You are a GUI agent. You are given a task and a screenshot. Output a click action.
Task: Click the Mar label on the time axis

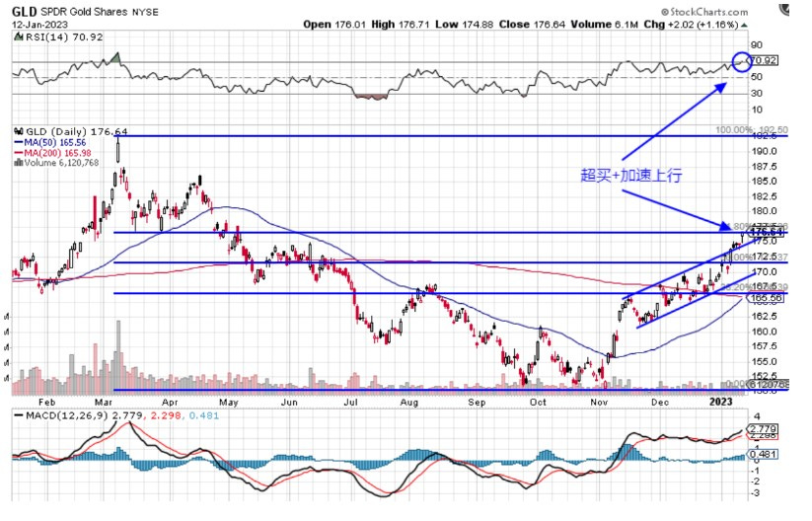pyautogui.click(x=105, y=403)
